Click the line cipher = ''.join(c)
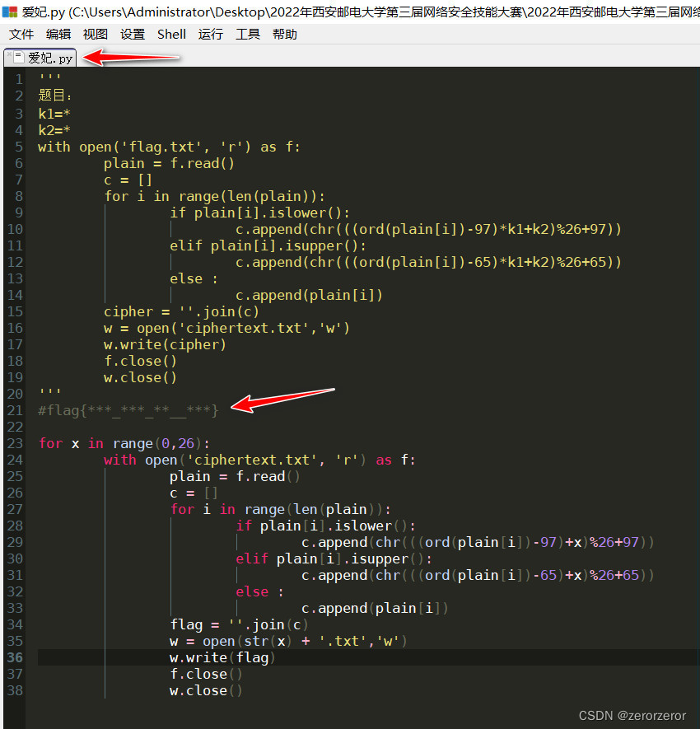This screenshot has width=700, height=729. pyautogui.click(x=181, y=312)
